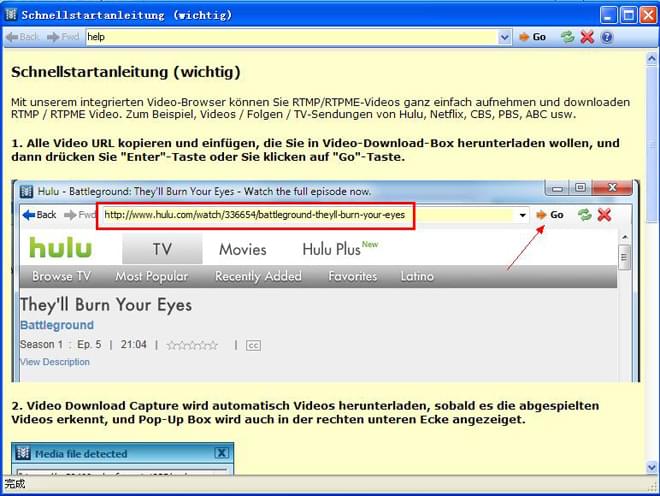Click the X on the 'Media file detected' popup image
This screenshot has height=496, width=660.
222,453
